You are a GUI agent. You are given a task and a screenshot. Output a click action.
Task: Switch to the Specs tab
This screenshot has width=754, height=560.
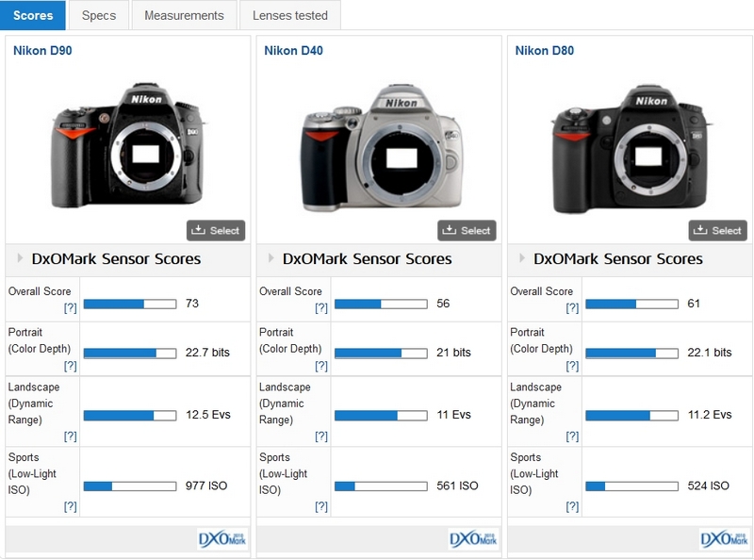(99, 15)
